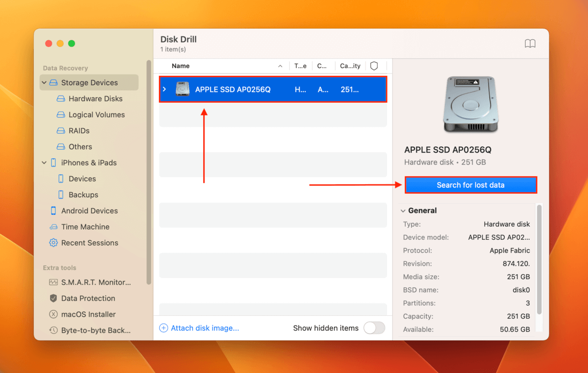
Task: Collapse the General info section
Action: 403,211
